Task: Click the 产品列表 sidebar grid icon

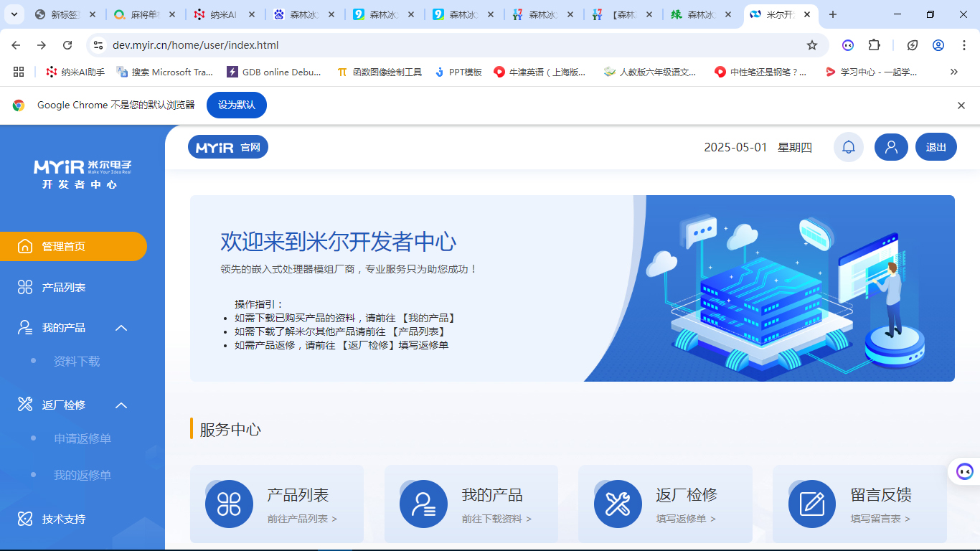Action: (x=25, y=287)
